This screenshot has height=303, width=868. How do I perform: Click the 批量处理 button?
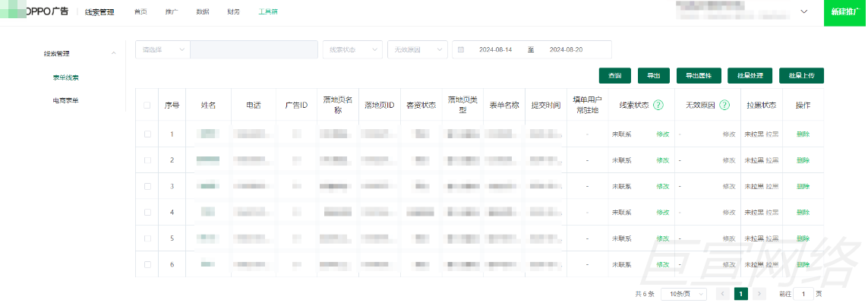tap(750, 76)
